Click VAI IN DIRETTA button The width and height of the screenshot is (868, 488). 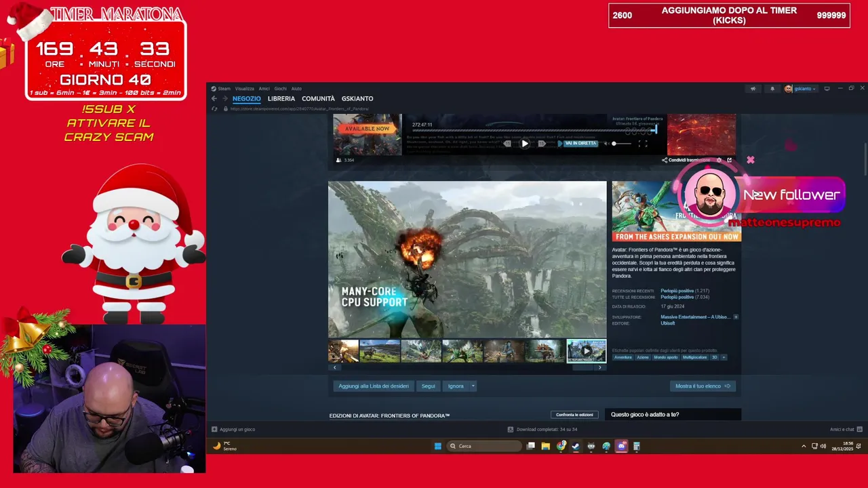point(581,144)
